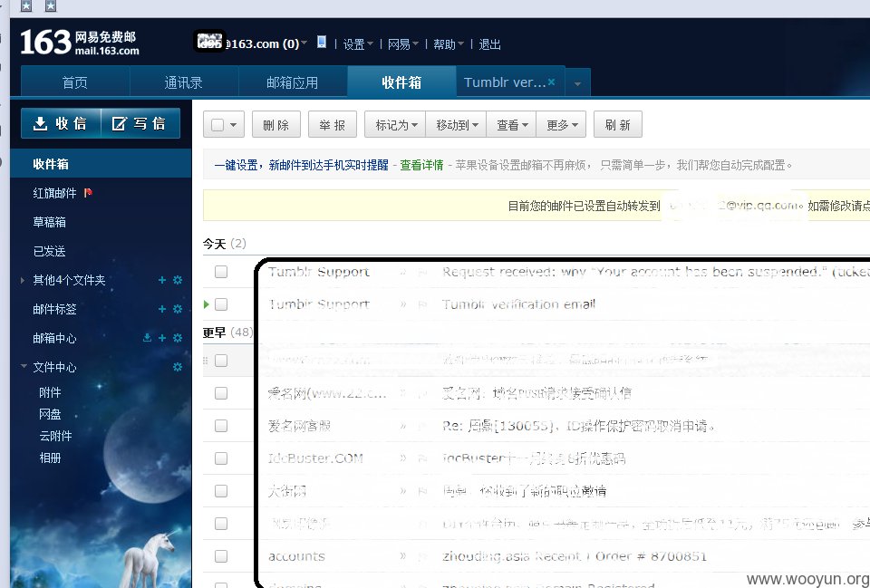
Task: Open the IdcBuster discount code message
Action: point(534,458)
